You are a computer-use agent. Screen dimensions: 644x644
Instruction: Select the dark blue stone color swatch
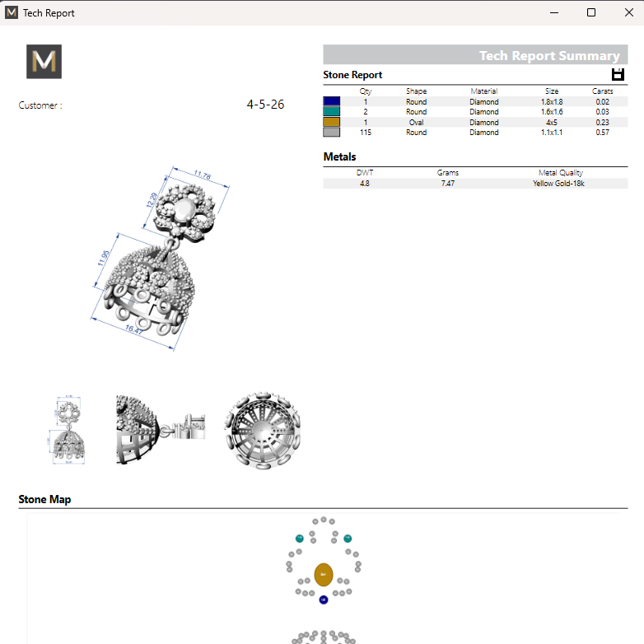tap(331, 101)
